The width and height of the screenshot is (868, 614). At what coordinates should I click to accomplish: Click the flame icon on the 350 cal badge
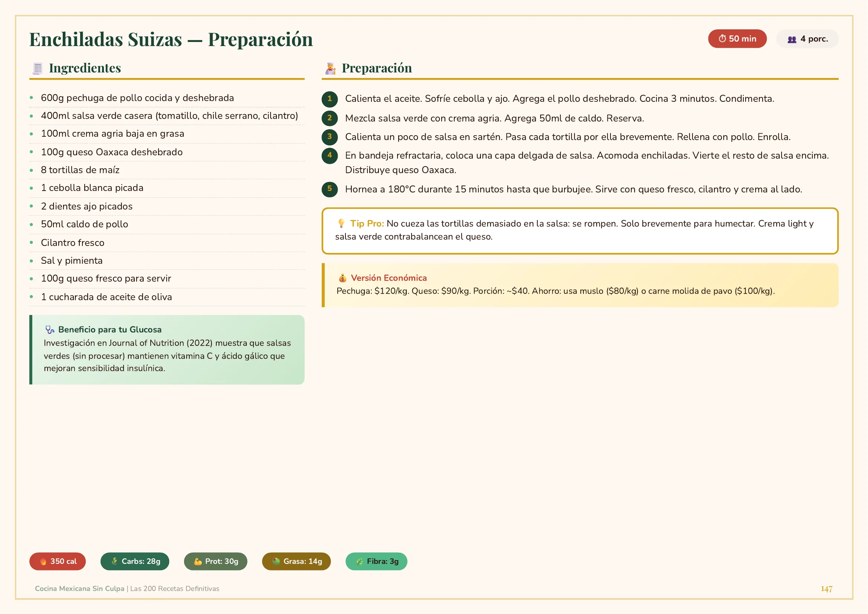click(x=43, y=561)
